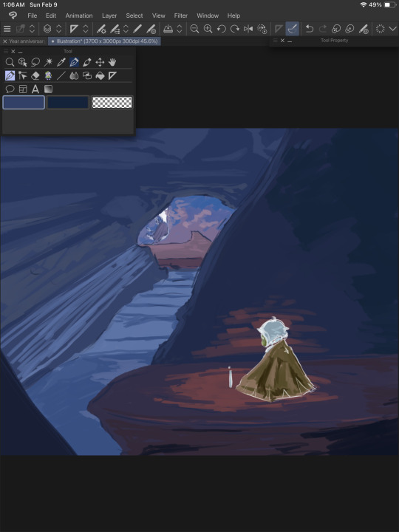
Task: Select the active pen nib tool in second row
Action: click(10, 75)
